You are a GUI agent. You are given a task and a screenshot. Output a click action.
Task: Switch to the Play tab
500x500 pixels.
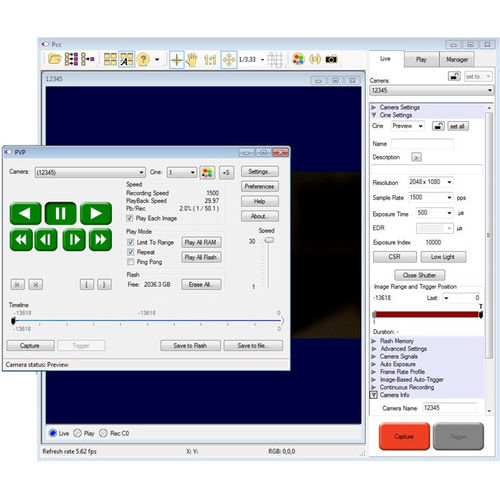[421, 60]
